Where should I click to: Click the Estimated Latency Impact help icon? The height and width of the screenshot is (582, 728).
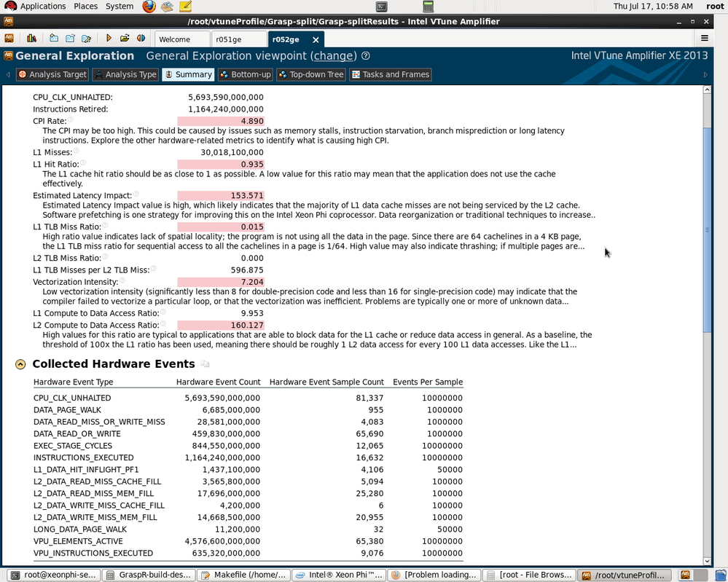point(136,194)
